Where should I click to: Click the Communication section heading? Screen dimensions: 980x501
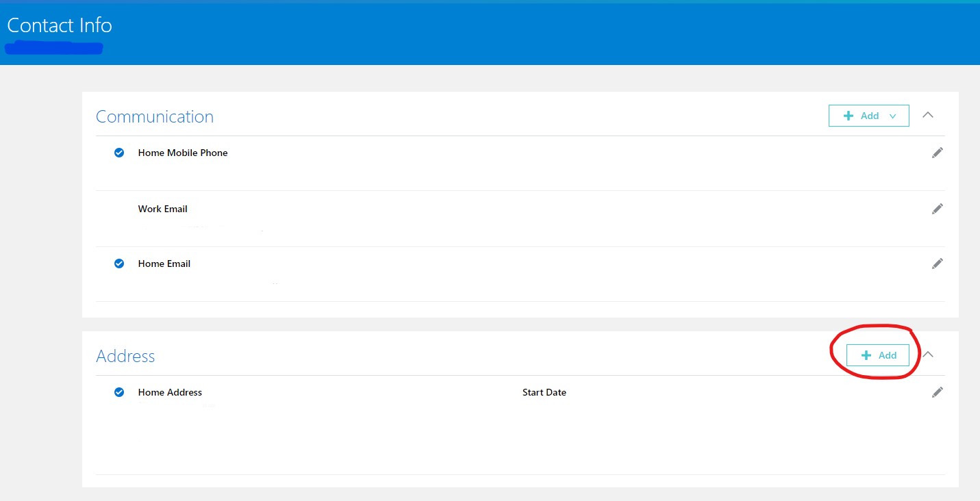click(x=155, y=116)
